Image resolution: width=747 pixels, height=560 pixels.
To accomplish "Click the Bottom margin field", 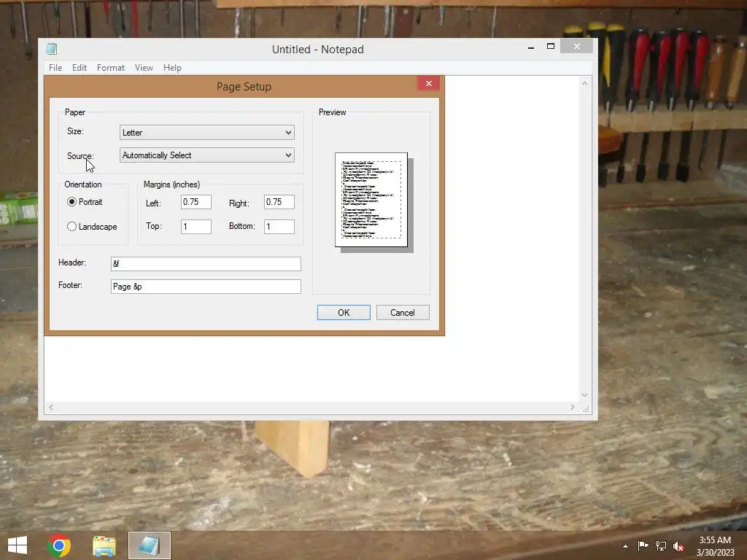I will [x=279, y=227].
